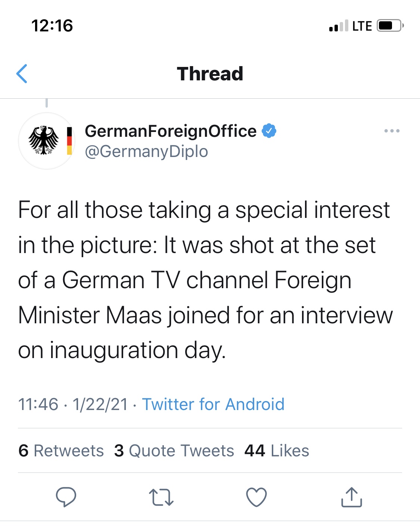Tap the back arrow to leave thread
420x530 pixels.
point(22,74)
